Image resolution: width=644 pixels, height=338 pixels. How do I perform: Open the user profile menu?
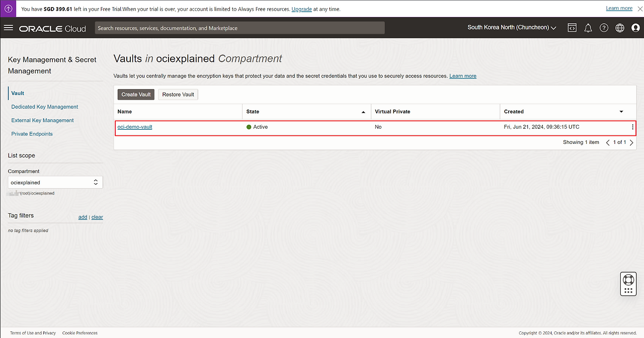click(x=635, y=28)
